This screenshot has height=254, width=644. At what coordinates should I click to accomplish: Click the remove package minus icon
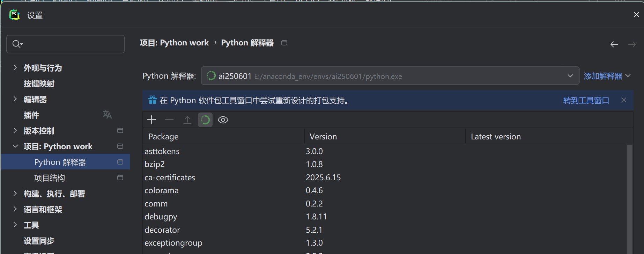coord(169,120)
